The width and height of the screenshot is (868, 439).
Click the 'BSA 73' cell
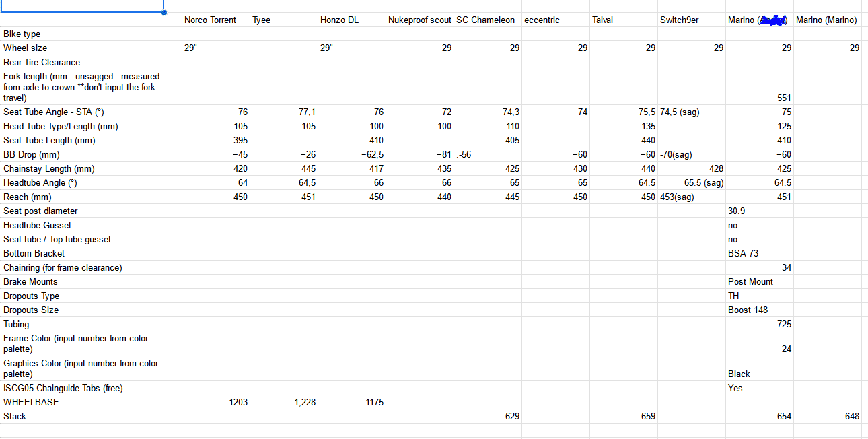click(x=760, y=254)
